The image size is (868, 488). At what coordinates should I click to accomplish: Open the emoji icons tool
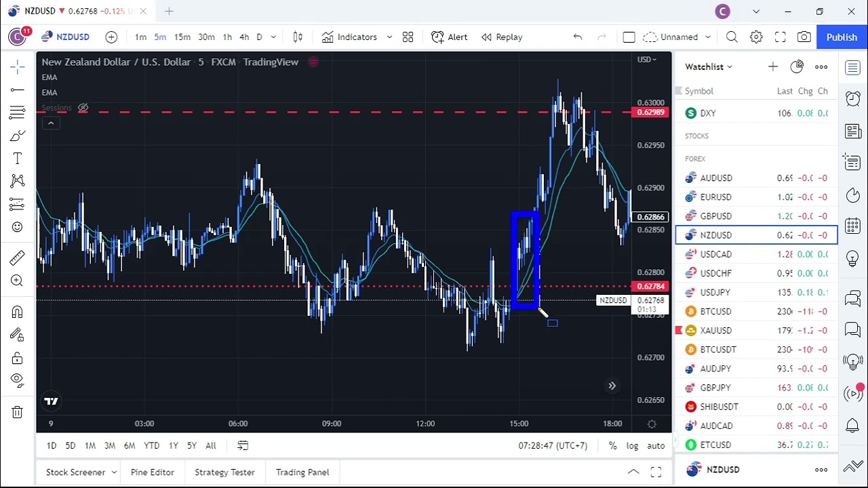18,227
